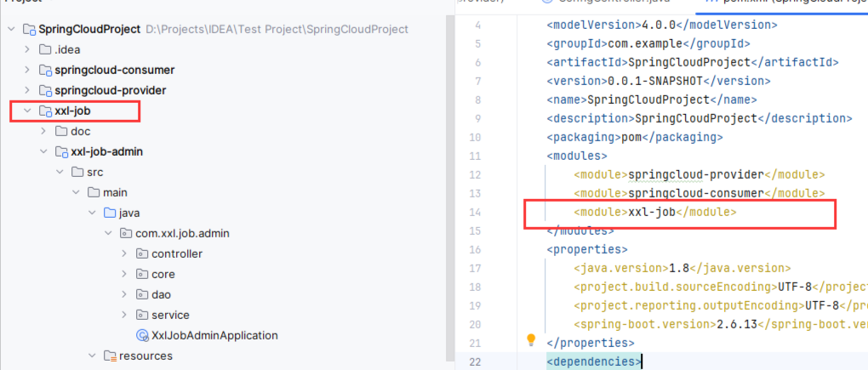868x370 pixels.
Task: Click the dependencies tag on line 22
Action: click(x=595, y=361)
